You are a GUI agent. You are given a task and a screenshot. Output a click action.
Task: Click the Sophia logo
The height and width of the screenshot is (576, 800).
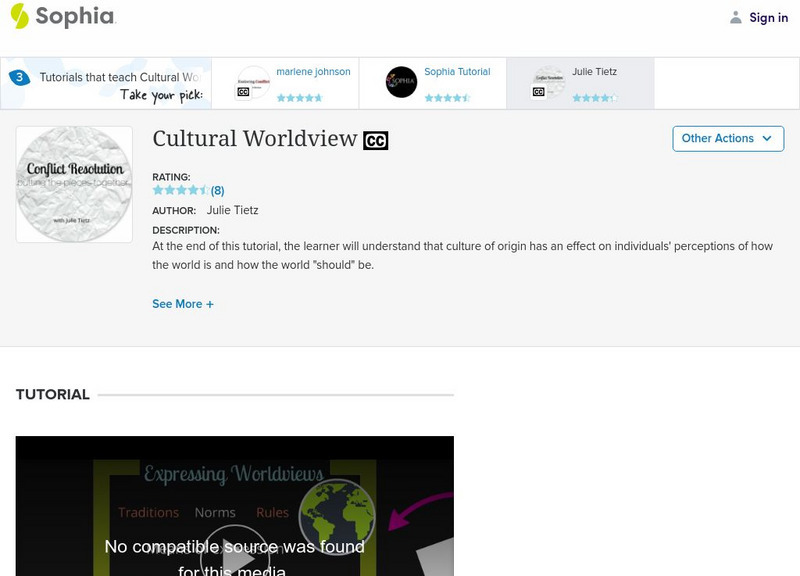point(65,17)
